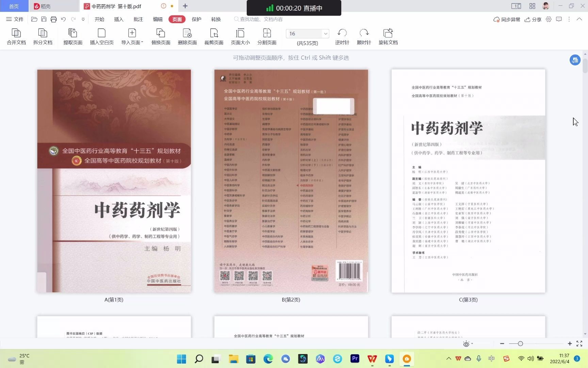This screenshot has width=588, height=368.
Task: Rotate clockwise (顺时针)
Action: pyautogui.click(x=364, y=36)
